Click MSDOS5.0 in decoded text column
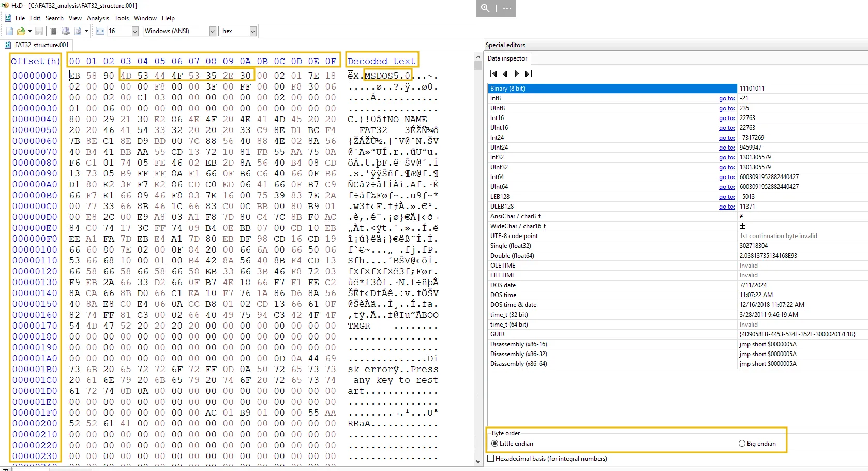Viewport: 868px width, 471px height. click(x=387, y=76)
